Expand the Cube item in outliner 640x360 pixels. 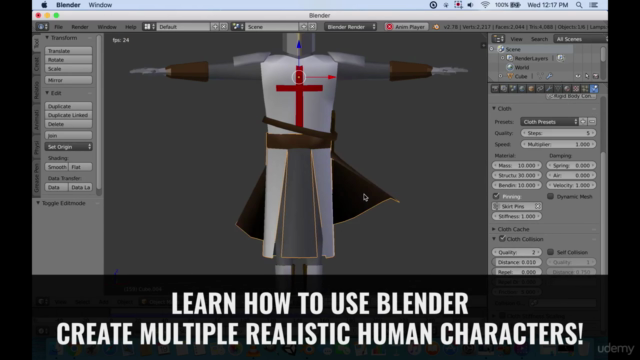click(501, 76)
